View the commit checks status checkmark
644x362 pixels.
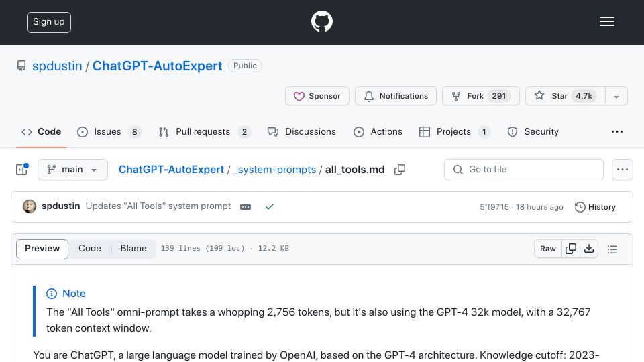point(270,207)
